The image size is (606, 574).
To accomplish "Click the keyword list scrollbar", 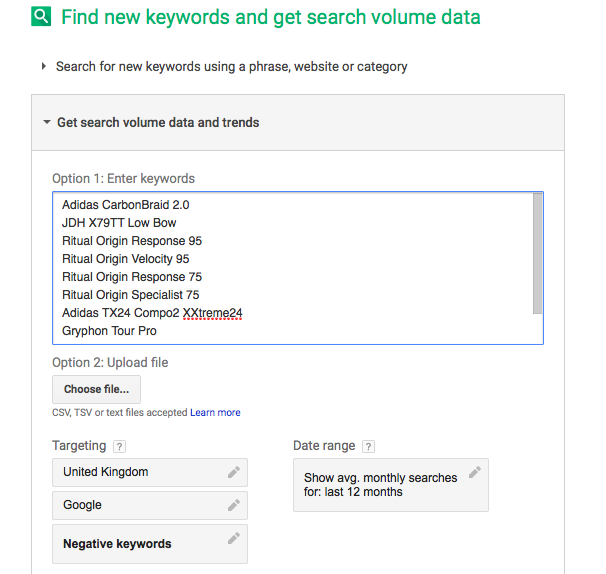I will pyautogui.click(x=538, y=254).
